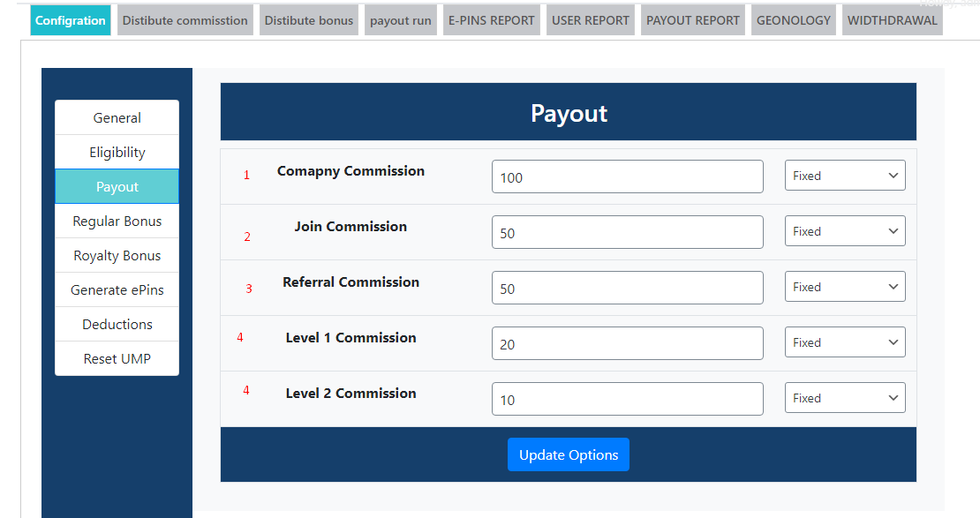Expand the Level 1 Commission type dropdown
The image size is (980, 518).
pyautogui.click(x=845, y=342)
